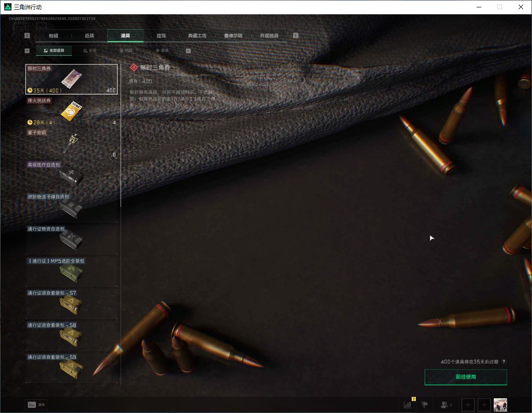This screenshot has width=532, height=413.
Task: Click the 前往使用 button
Action: pos(466,377)
